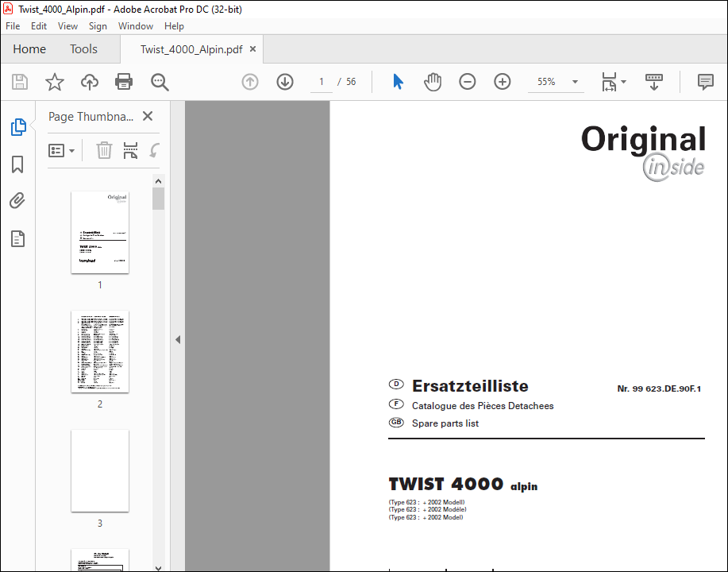Delete selected page with trash icon
This screenshot has width=728, height=572.
pyautogui.click(x=104, y=151)
